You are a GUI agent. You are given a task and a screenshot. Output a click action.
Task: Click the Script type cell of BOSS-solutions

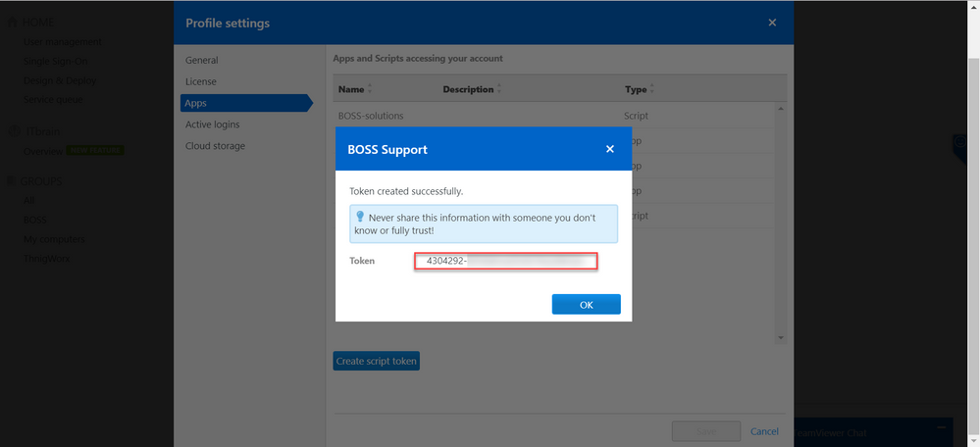[x=636, y=116]
